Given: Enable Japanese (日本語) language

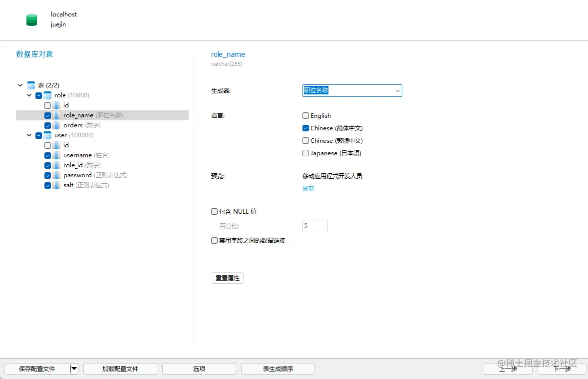Looking at the screenshot, I should 305,153.
